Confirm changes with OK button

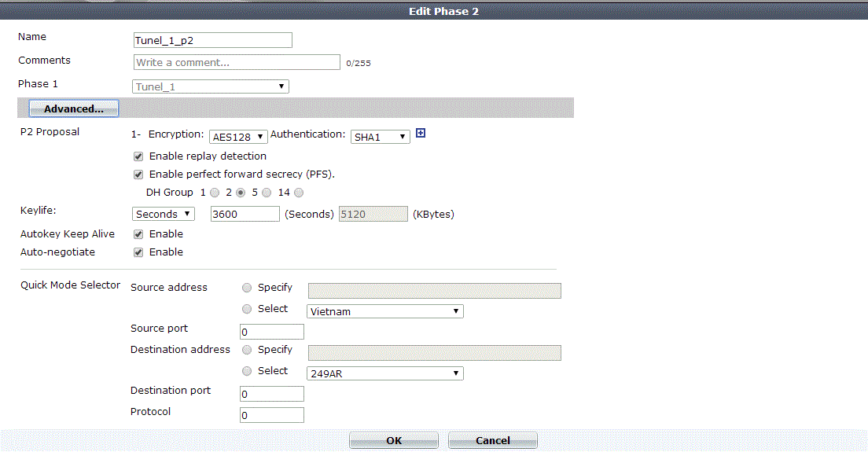[x=394, y=440]
